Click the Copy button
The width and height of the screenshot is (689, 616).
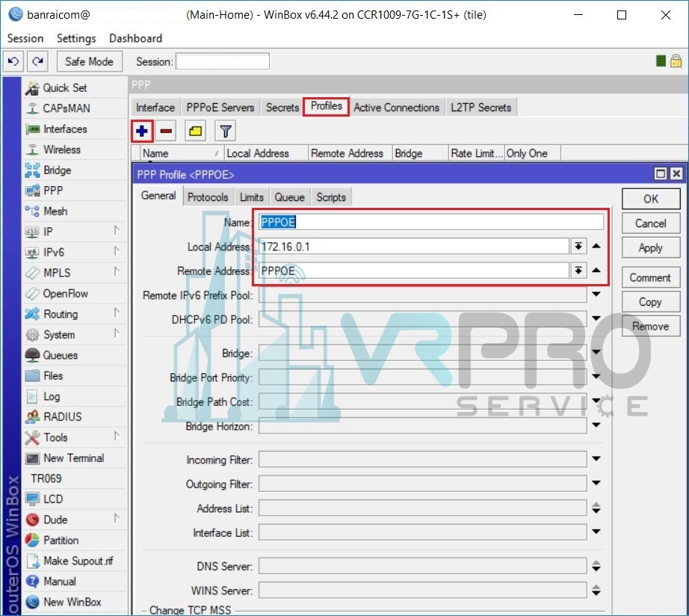[651, 302]
